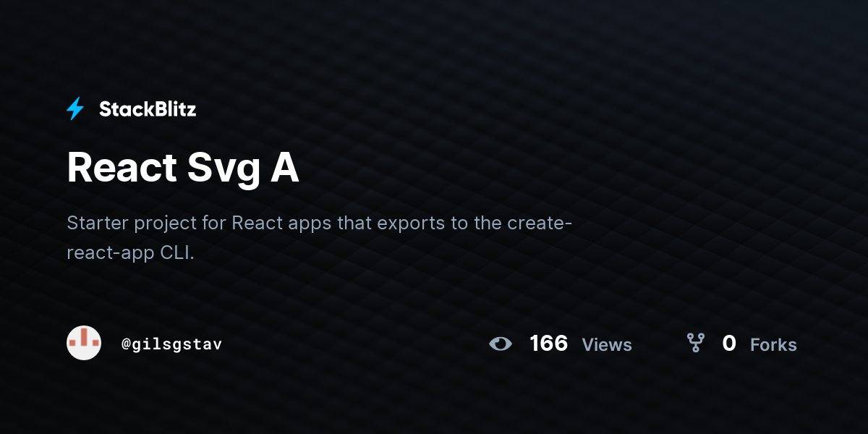Click the word React in title
The image size is (868, 434).
pyautogui.click(x=122, y=168)
